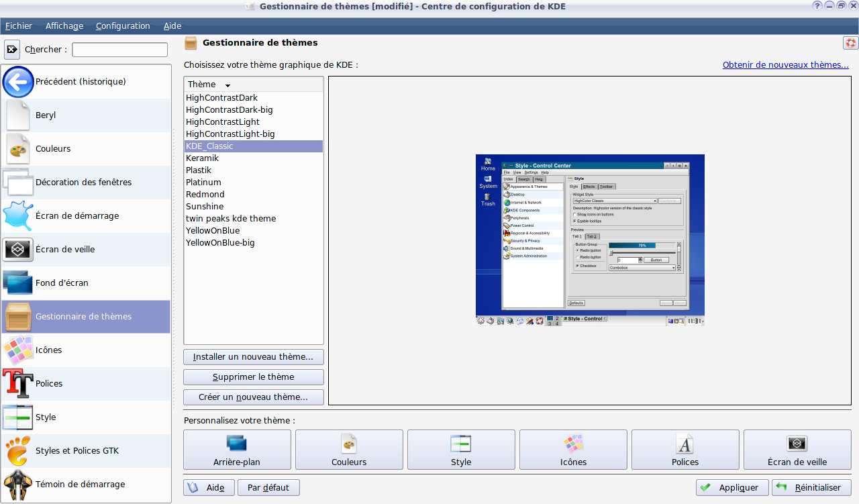The width and height of the screenshot is (859, 504).
Task: Select the Keramik theme
Action: 254,158
